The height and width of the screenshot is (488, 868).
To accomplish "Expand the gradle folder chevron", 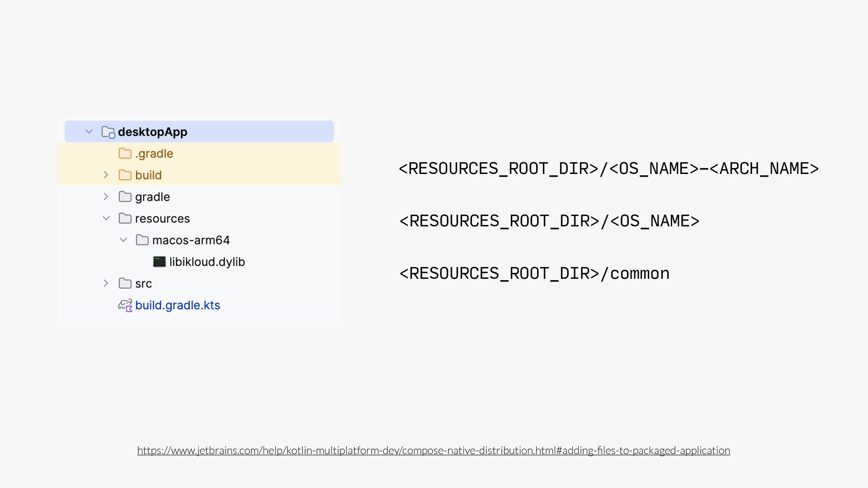I will coord(106,197).
